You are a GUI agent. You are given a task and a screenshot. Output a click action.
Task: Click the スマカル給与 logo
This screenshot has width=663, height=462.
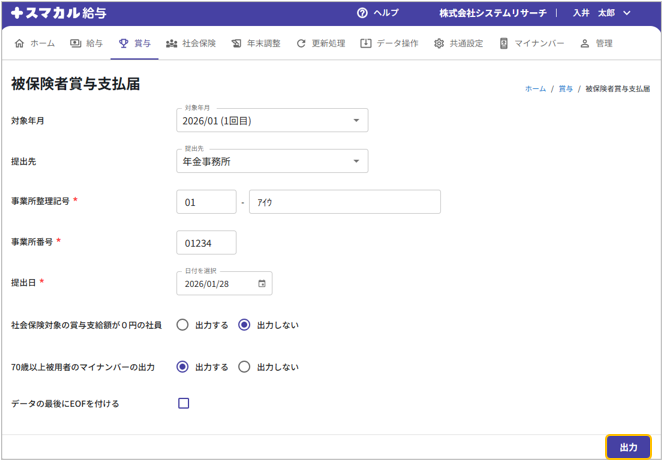(x=59, y=13)
